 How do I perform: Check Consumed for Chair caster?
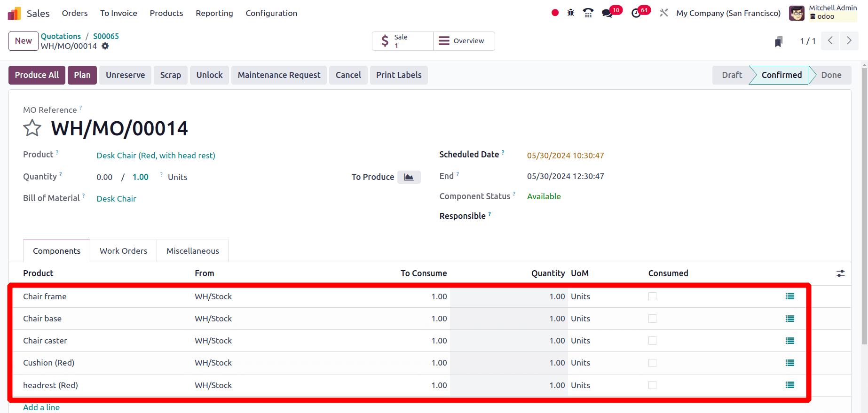652,341
